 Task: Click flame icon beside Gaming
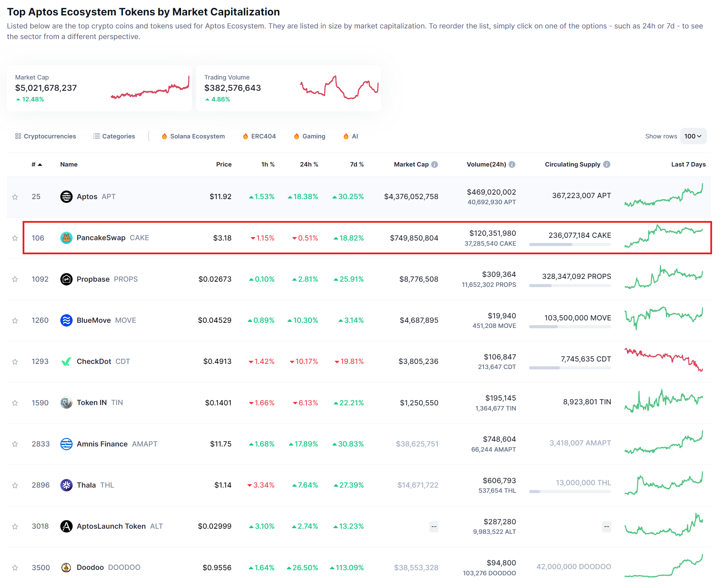pos(296,136)
